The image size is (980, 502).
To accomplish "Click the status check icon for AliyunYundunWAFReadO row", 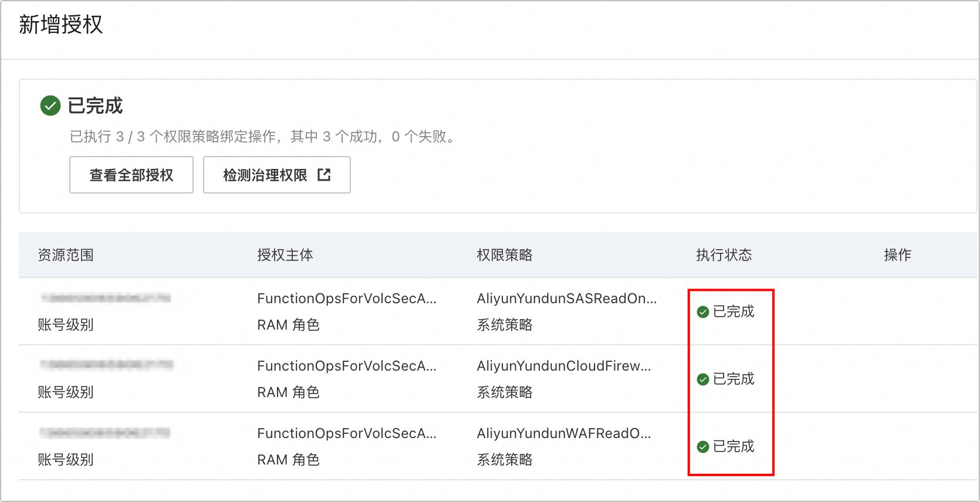I will pos(703,447).
